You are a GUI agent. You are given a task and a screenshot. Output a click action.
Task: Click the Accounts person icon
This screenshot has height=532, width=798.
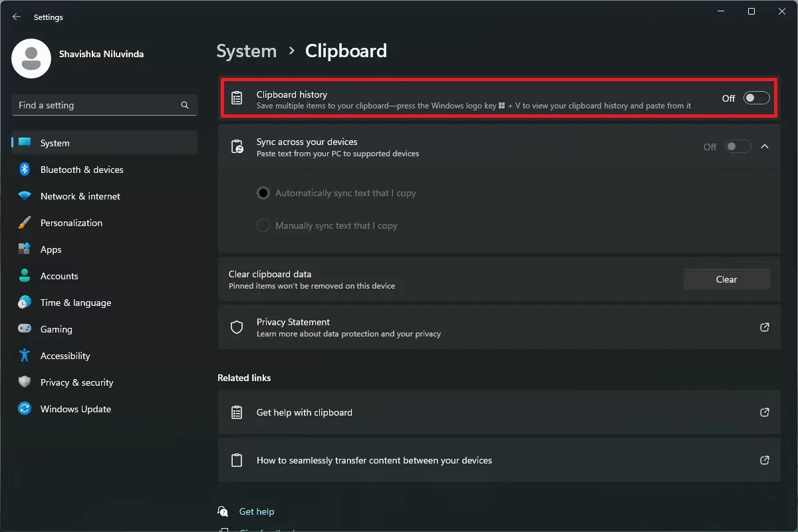point(25,276)
